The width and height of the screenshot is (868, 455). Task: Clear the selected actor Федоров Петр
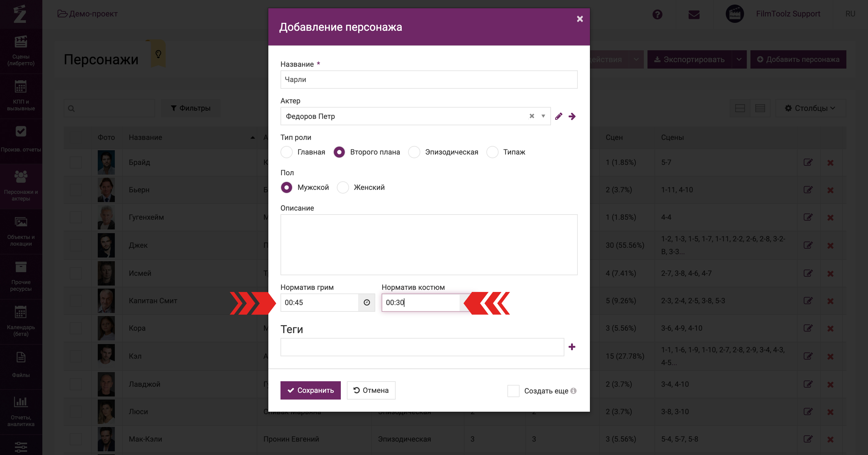tap(531, 116)
